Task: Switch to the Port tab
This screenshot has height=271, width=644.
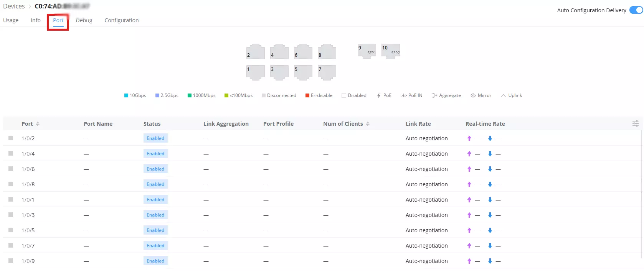Action: [58, 20]
